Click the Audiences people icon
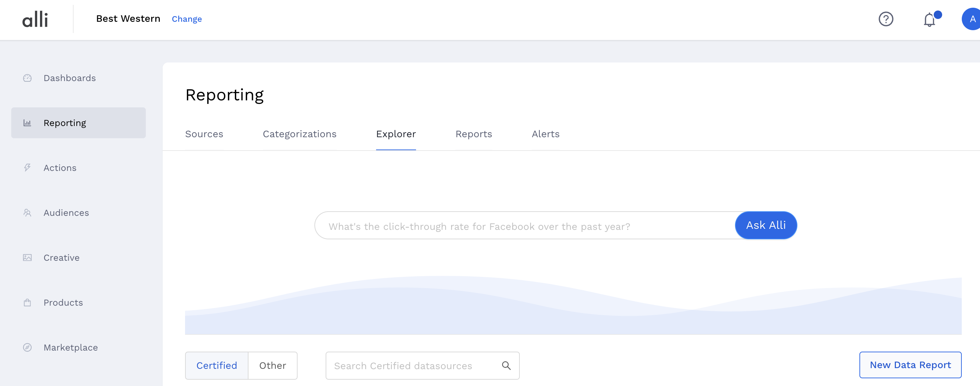Image resolution: width=980 pixels, height=386 pixels. pos(27,213)
